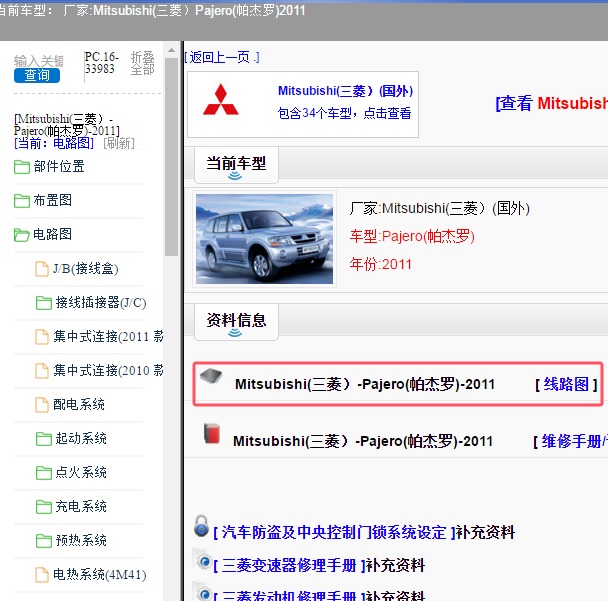Image resolution: width=608 pixels, height=601 pixels.
Task: Click the 当前车型 tab header
Action: click(x=236, y=165)
